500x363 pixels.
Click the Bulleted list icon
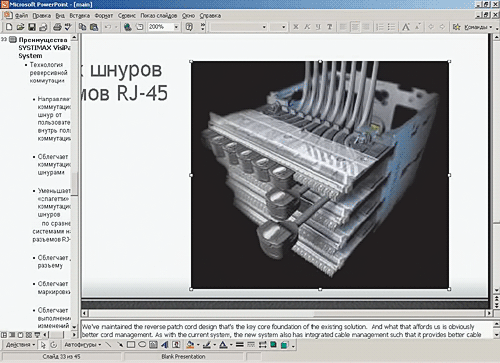tap(391, 27)
